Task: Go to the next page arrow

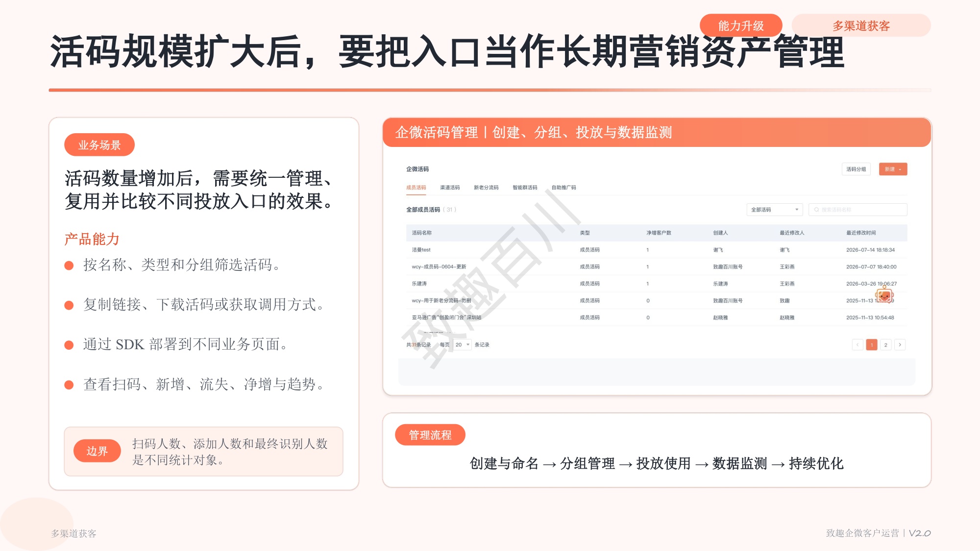Action: tap(900, 345)
